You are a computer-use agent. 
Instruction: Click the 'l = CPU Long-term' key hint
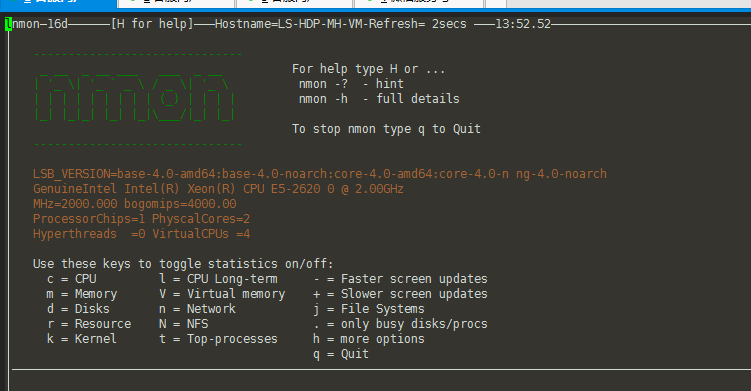tap(218, 279)
